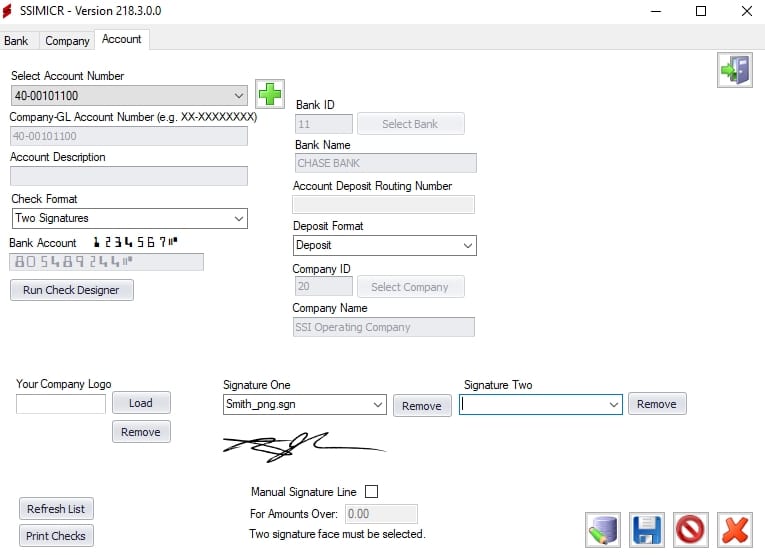Open the Check Format dropdown
765x555 pixels.
click(x=129, y=218)
